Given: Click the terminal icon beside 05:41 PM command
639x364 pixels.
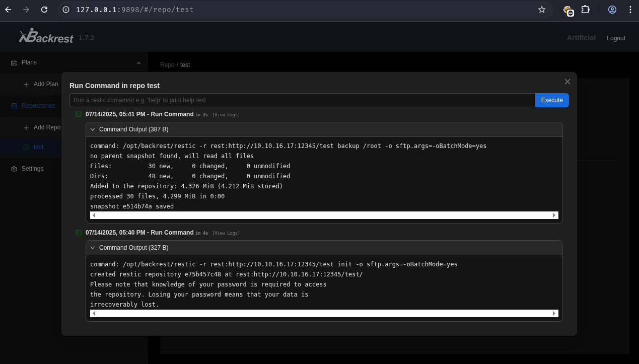Looking at the screenshot, I should [x=79, y=114].
